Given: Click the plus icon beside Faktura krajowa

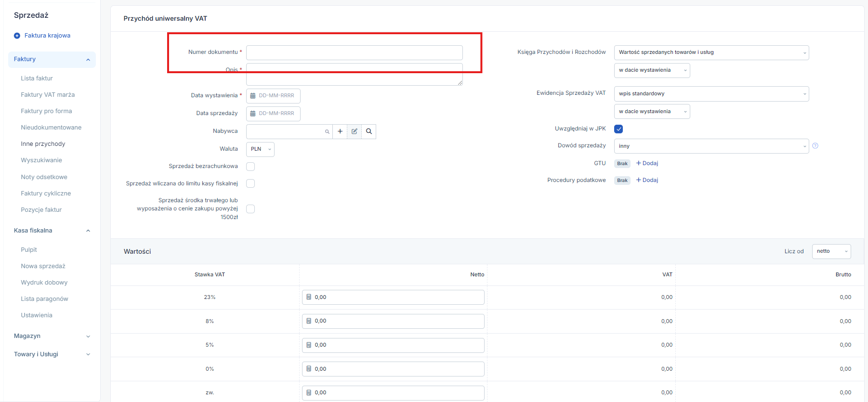Looking at the screenshot, I should click(17, 36).
